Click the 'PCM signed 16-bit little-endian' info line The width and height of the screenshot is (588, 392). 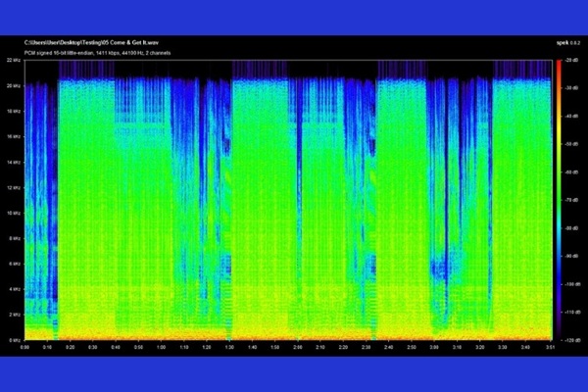pos(97,53)
